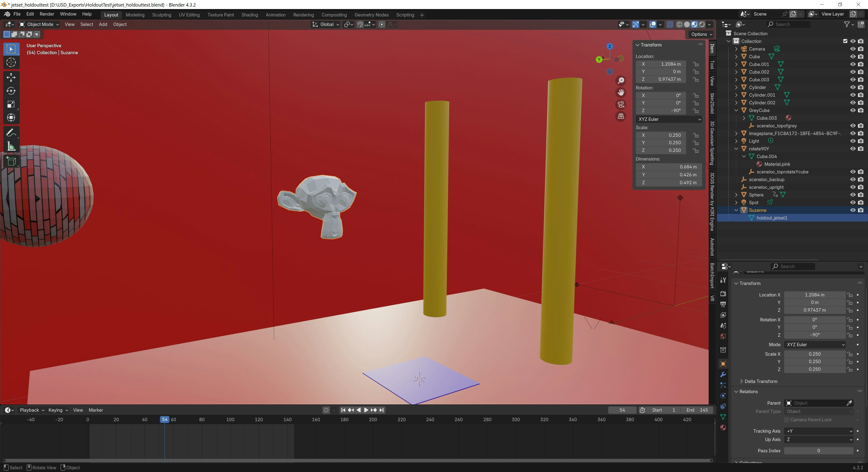Select the Move tool in toolbar
This screenshot has height=472, width=868.
pyautogui.click(x=11, y=77)
